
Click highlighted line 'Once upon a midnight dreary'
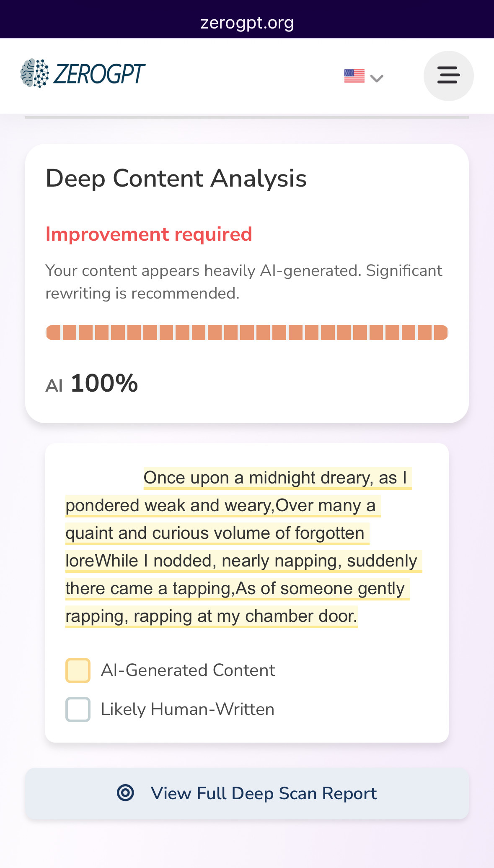click(x=258, y=478)
